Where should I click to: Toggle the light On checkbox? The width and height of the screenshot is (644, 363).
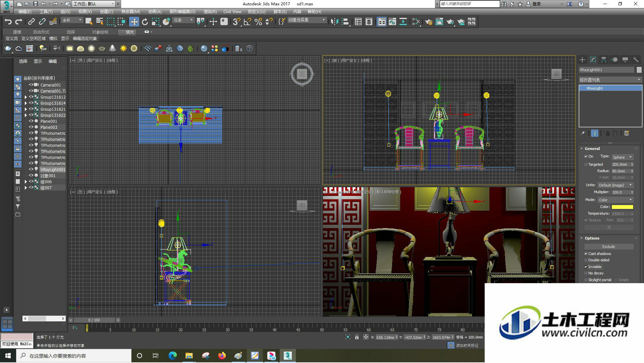(x=586, y=157)
